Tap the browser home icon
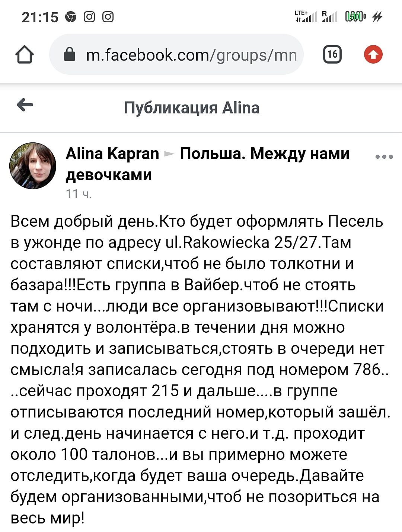Image resolution: width=402 pixels, height=532 pixels. [x=25, y=55]
